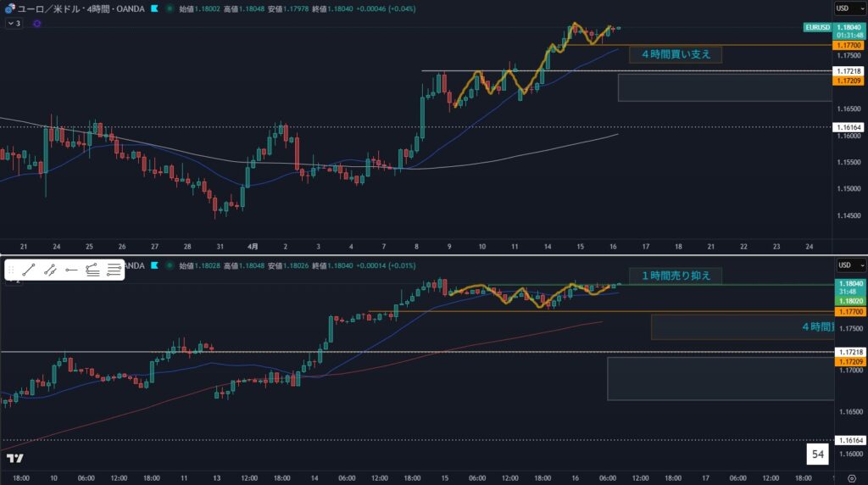Click the TradingView logo in the lower chart
The height and width of the screenshot is (485, 868).
pyautogui.click(x=14, y=458)
